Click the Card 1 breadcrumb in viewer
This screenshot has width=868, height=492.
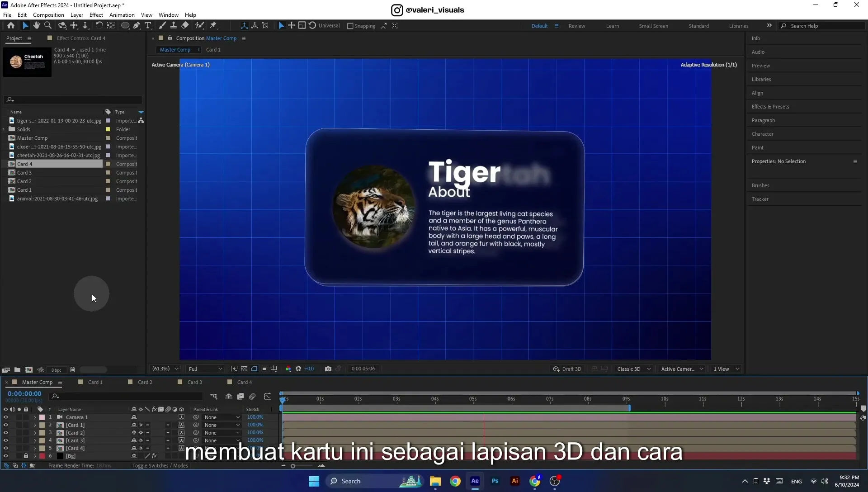click(x=213, y=50)
